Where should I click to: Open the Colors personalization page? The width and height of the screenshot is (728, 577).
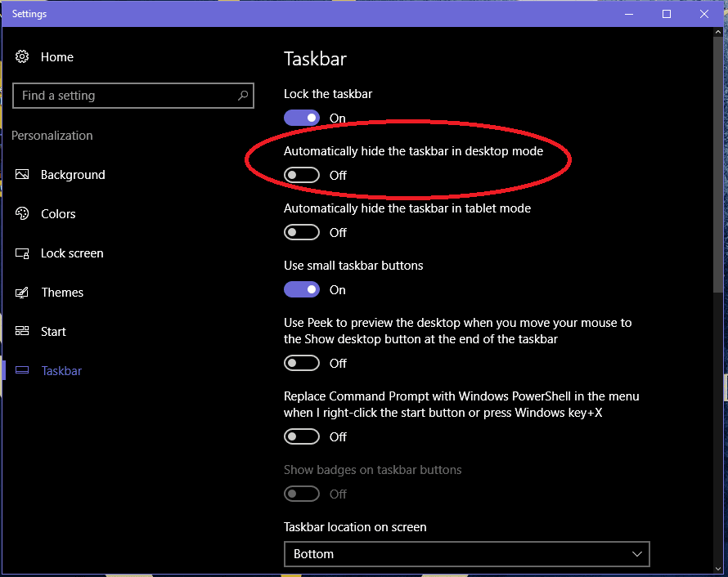point(58,214)
